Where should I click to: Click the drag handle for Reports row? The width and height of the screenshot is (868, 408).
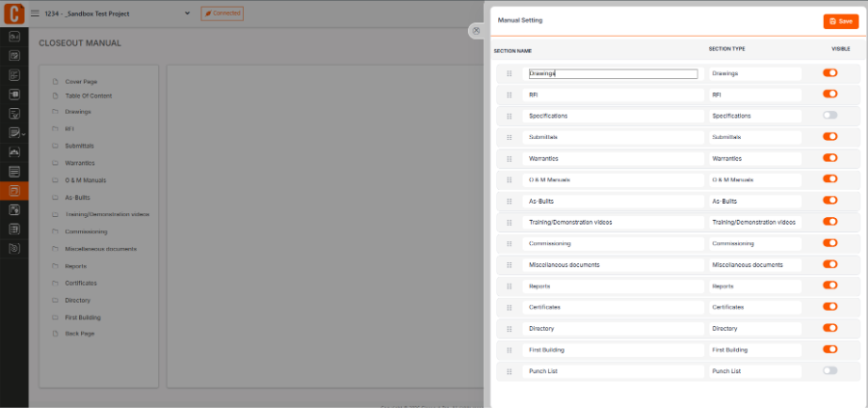coord(510,286)
